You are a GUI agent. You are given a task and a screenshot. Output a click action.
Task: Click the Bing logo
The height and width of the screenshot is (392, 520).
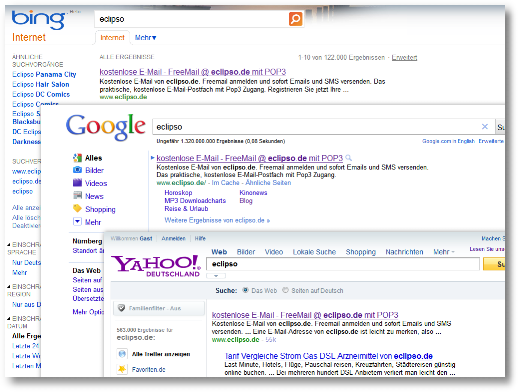(39, 20)
